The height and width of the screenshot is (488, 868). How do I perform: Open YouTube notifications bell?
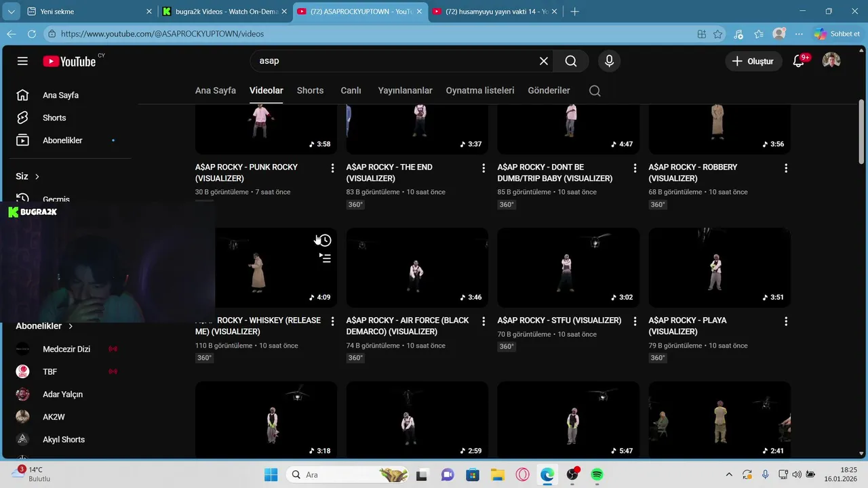coord(799,61)
